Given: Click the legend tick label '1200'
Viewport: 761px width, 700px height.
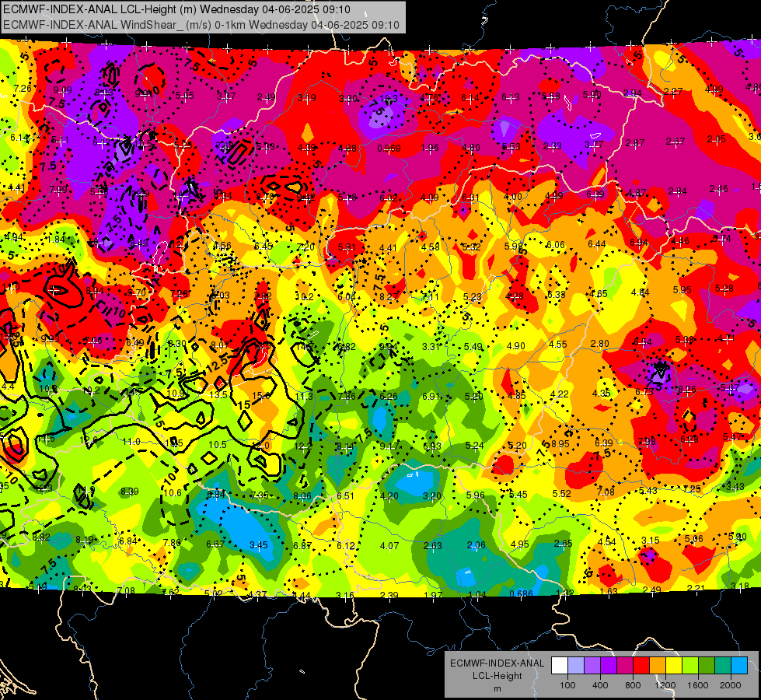Looking at the screenshot, I should pos(665,685).
